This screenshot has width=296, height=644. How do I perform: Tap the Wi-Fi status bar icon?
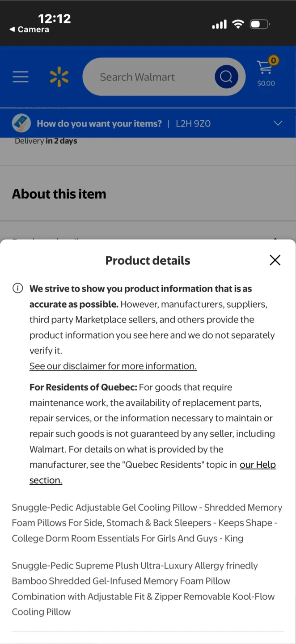pyautogui.click(x=238, y=24)
